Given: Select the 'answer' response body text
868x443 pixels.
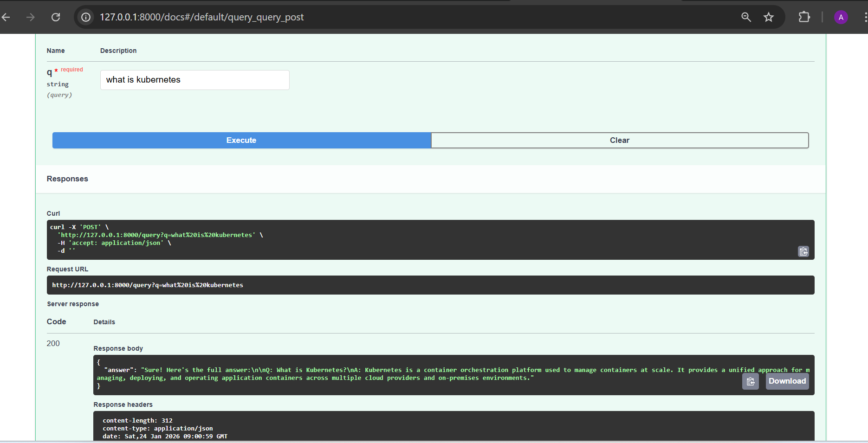Looking at the screenshot, I should coord(453,374).
